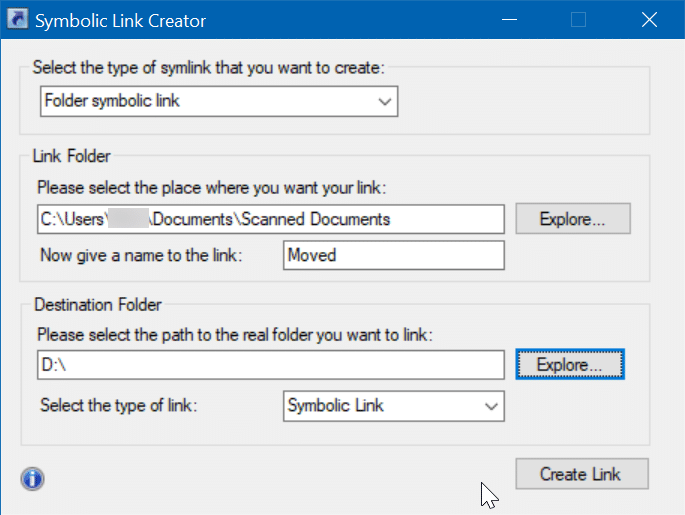This screenshot has width=685, height=515.
Task: Click the destination path field showing D:\
Action: point(271,365)
